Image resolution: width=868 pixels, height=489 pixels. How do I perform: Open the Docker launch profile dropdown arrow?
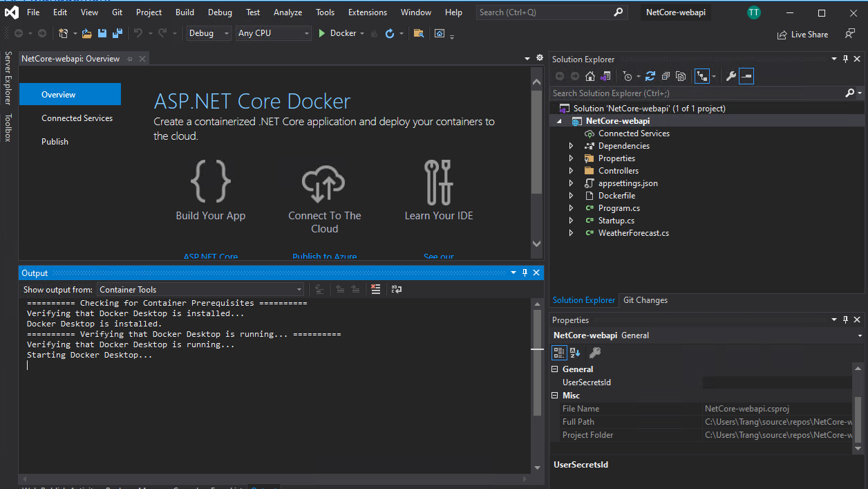(362, 33)
